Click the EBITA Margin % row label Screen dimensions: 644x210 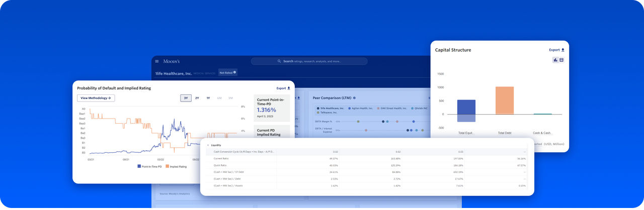(x=325, y=121)
